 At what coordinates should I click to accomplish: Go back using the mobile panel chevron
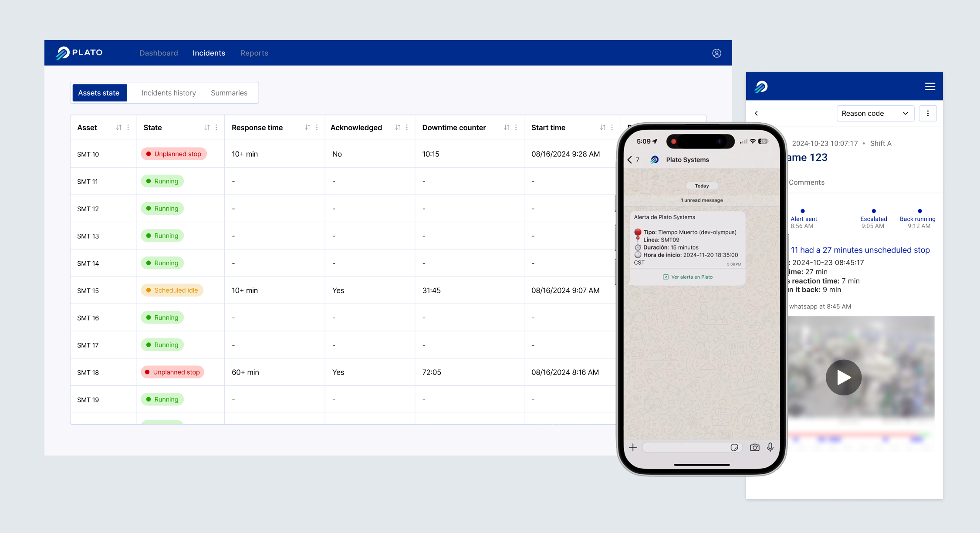click(x=757, y=113)
